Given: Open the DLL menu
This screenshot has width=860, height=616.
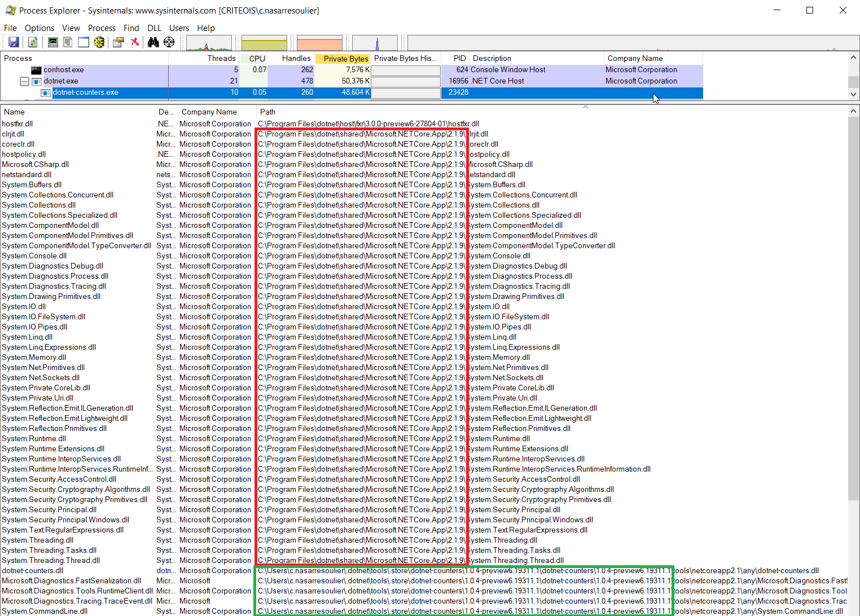Looking at the screenshot, I should [153, 28].
